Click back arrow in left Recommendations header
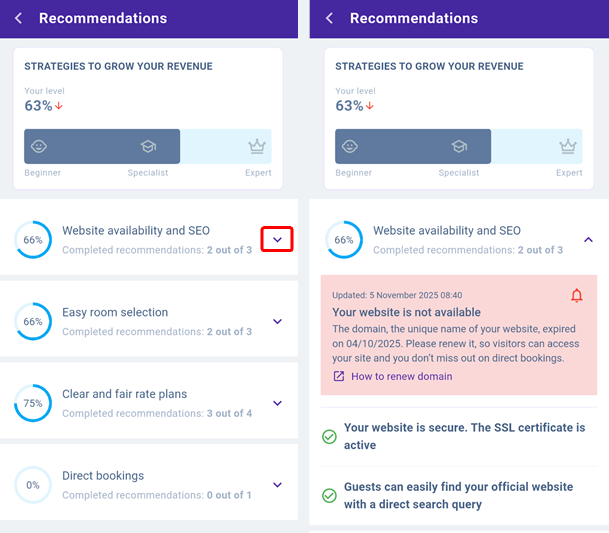 18,18
